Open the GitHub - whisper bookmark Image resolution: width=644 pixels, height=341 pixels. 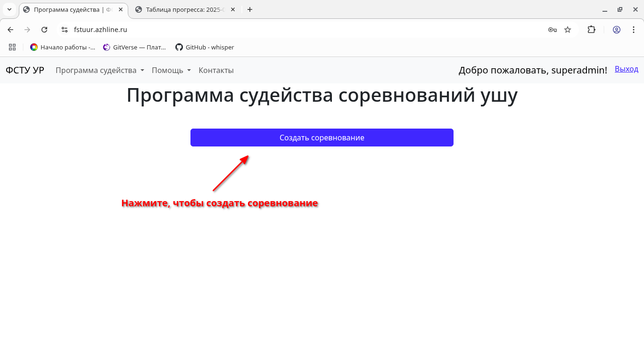coord(205,47)
